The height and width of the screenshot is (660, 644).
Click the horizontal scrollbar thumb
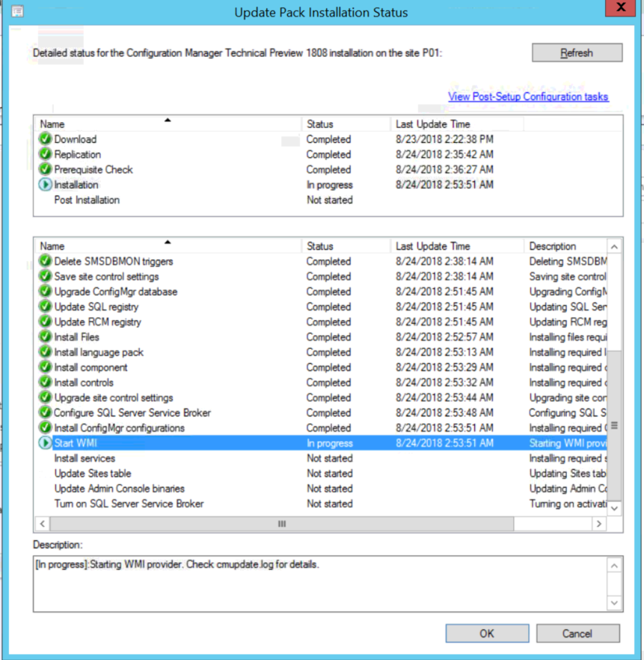tap(282, 524)
